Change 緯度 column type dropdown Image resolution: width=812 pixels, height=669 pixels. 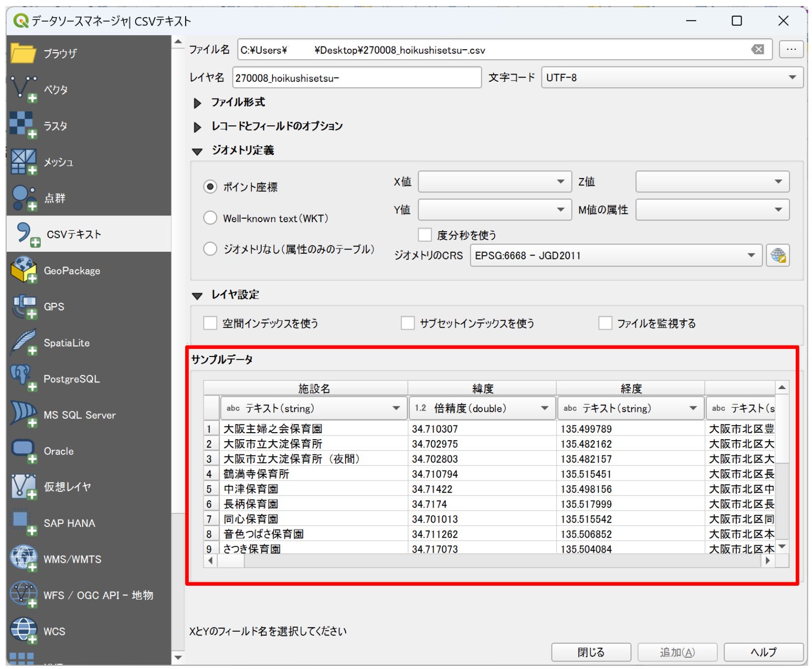click(x=481, y=408)
